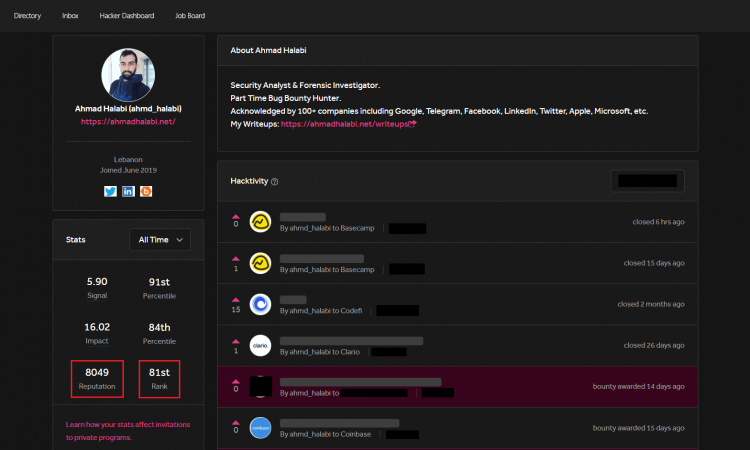Image resolution: width=750 pixels, height=450 pixels.
Task: Visit the https://ahmadhalabi.net/ profile link
Action: (x=128, y=121)
